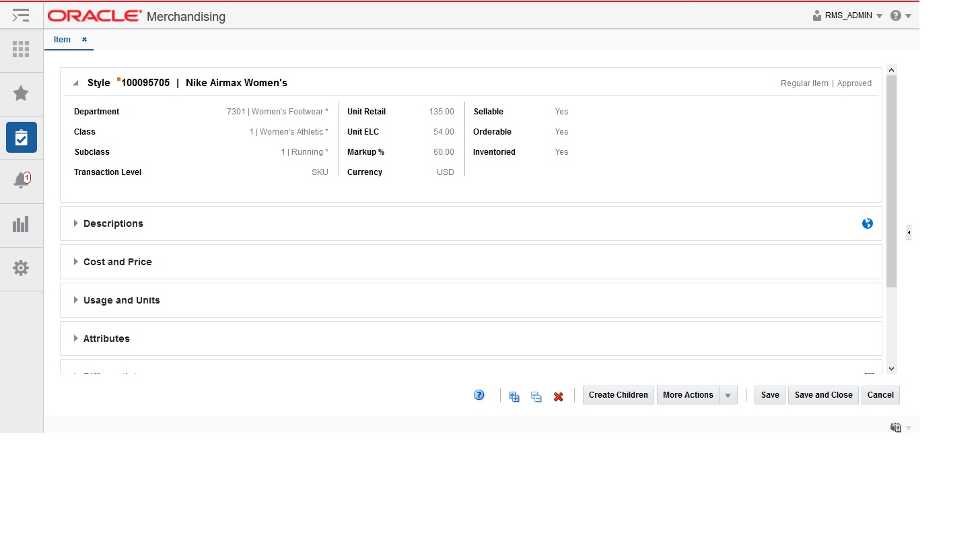The height and width of the screenshot is (533, 980).
Task: Click the Unit Retail label
Action: (x=366, y=112)
